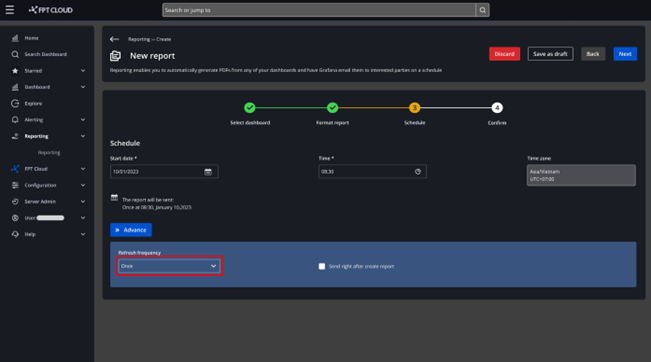Select the Reporting sub-item
The image size is (651, 362).
click(x=49, y=153)
